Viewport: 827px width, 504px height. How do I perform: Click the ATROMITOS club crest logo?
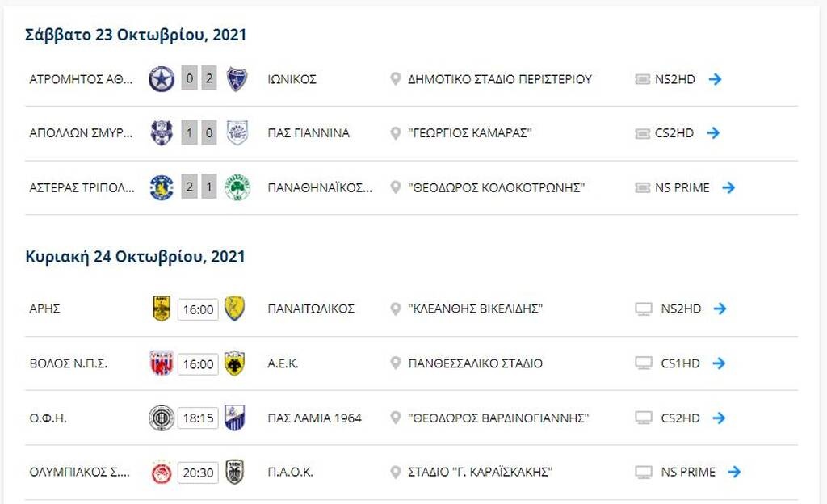point(160,79)
